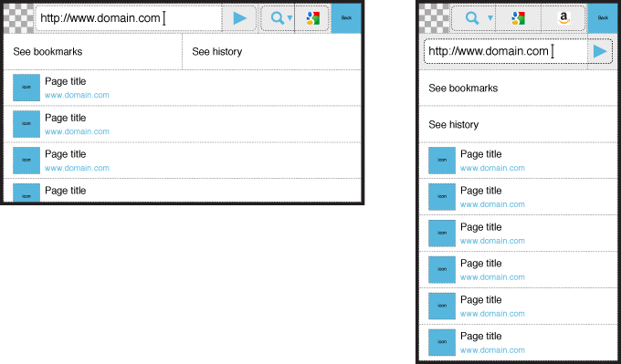621x364 pixels.
Task: Click third row's blue icon thumbnail, landscape mockup
Action: pos(26,161)
